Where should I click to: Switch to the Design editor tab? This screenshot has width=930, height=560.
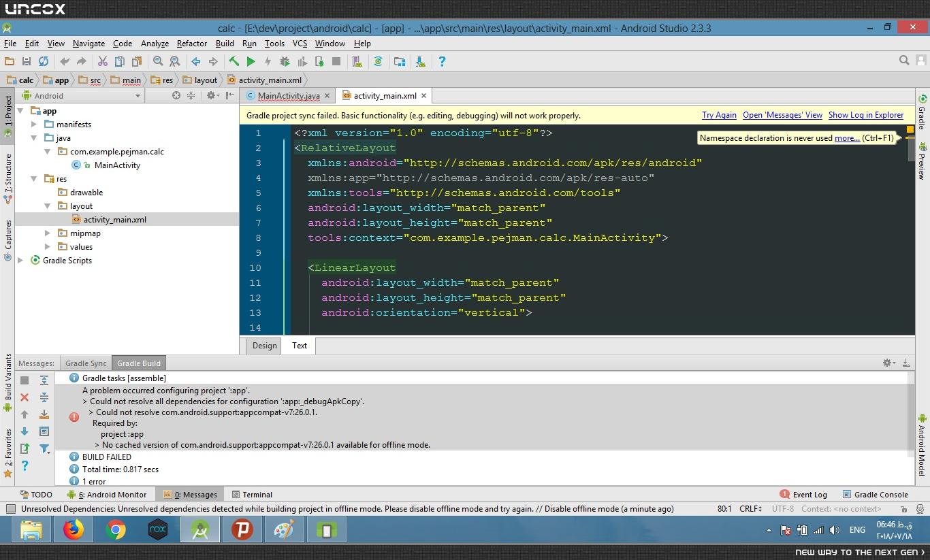[x=265, y=346]
